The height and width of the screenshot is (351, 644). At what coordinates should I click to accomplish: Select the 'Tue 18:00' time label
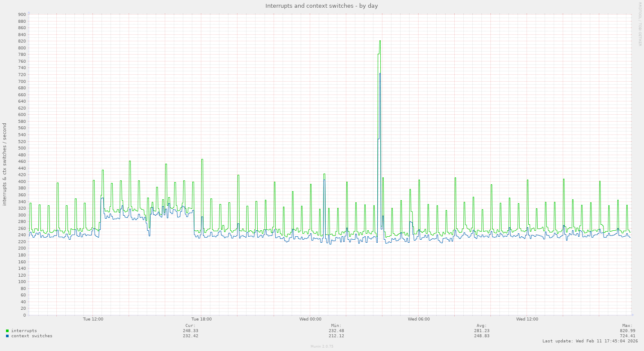[201, 319]
